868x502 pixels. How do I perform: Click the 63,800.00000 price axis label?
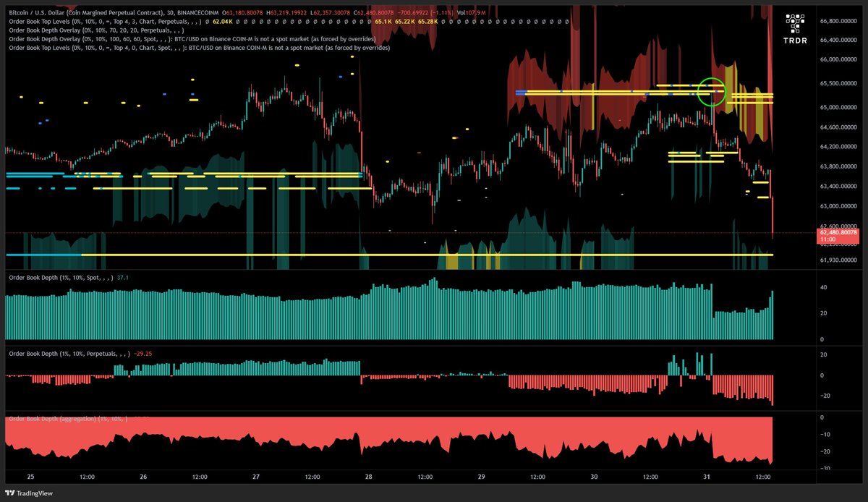point(838,166)
